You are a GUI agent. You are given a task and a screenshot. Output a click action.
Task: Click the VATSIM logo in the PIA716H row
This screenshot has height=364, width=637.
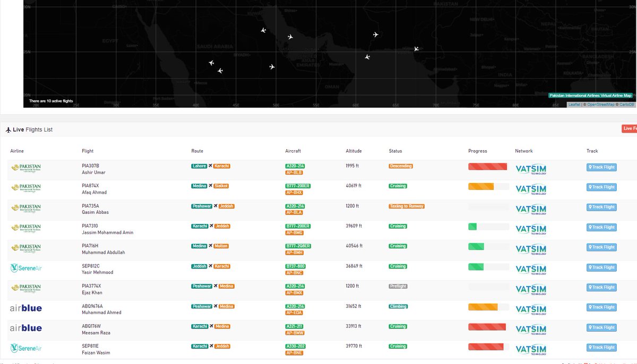tap(531, 249)
